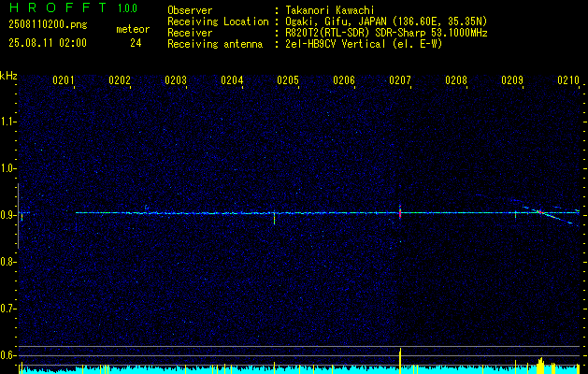
Task: Click the 0.8 kHz axis label
Action: pos(7,262)
